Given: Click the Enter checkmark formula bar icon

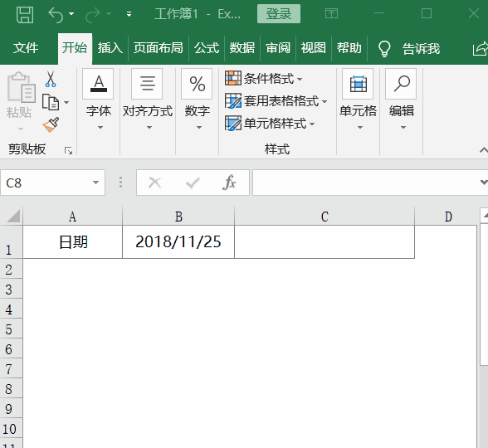Looking at the screenshot, I should (x=193, y=183).
